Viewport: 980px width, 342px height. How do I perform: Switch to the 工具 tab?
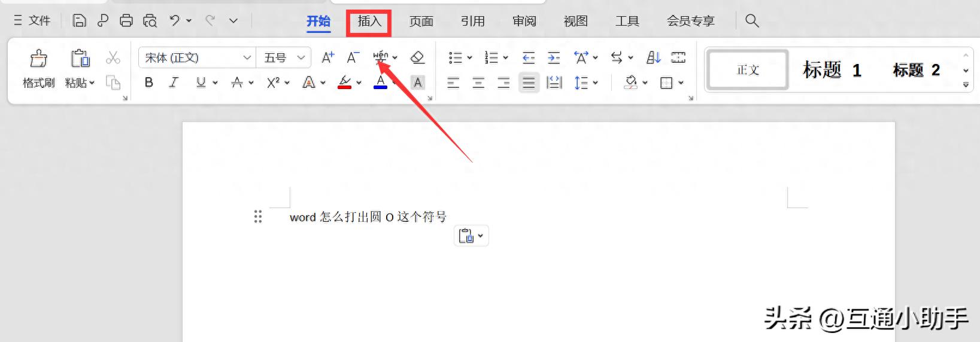point(627,21)
